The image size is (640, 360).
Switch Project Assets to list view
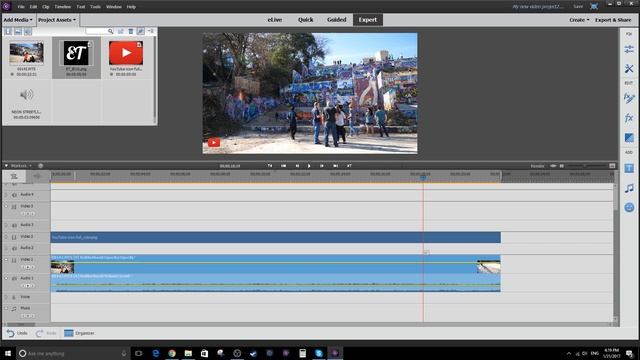click(x=140, y=31)
